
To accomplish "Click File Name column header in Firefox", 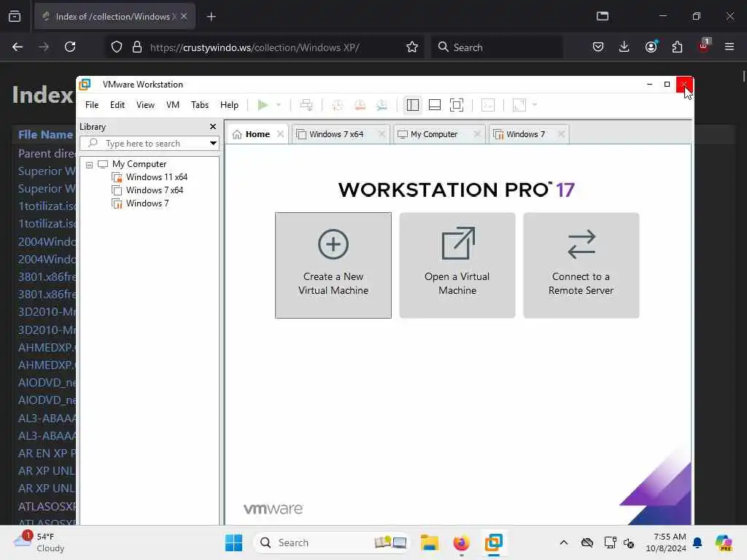I will click(45, 135).
